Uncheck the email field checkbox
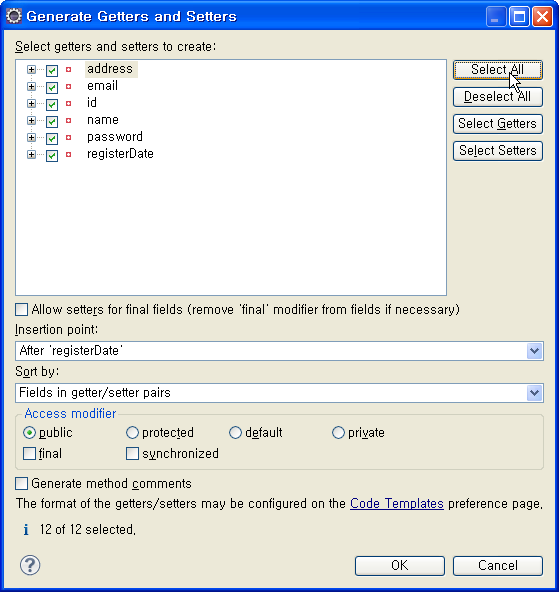The image size is (559, 592). 52,87
